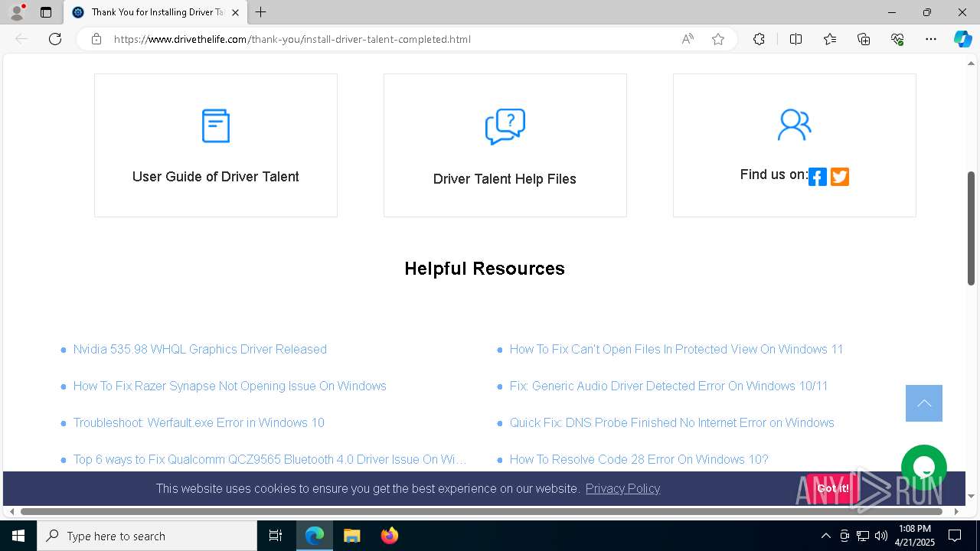Open the Copilot sidebar icon
Image resolution: width=980 pixels, height=551 pixels.
click(x=962, y=39)
